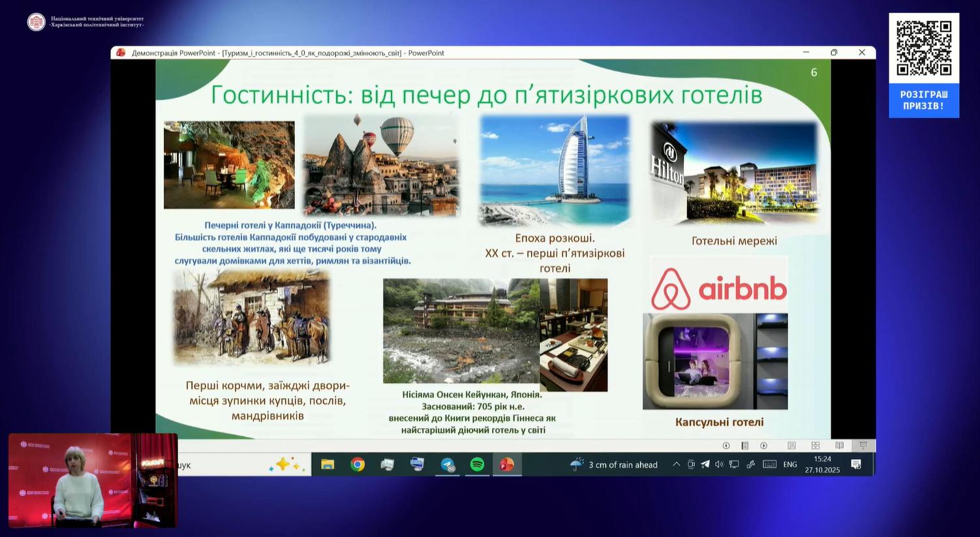
Task: Click the 'РОЗІГРАШ ПРИЗІВ!' banner
Action: click(924, 100)
